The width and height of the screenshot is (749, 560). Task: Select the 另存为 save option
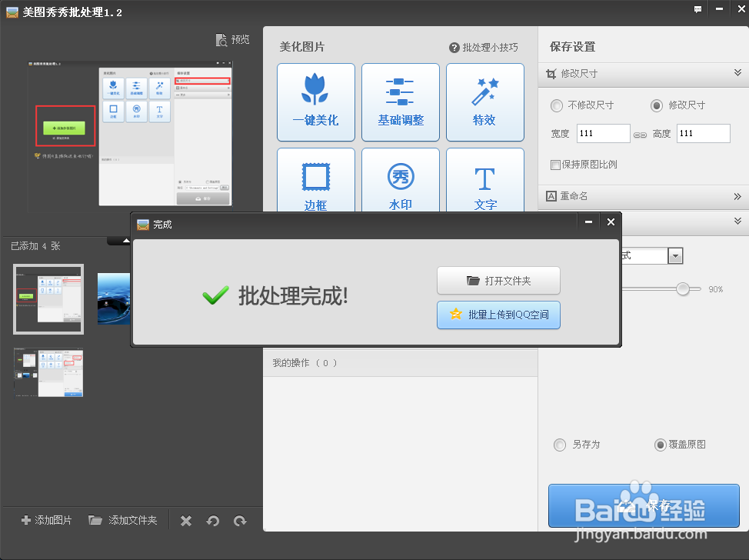(559, 445)
